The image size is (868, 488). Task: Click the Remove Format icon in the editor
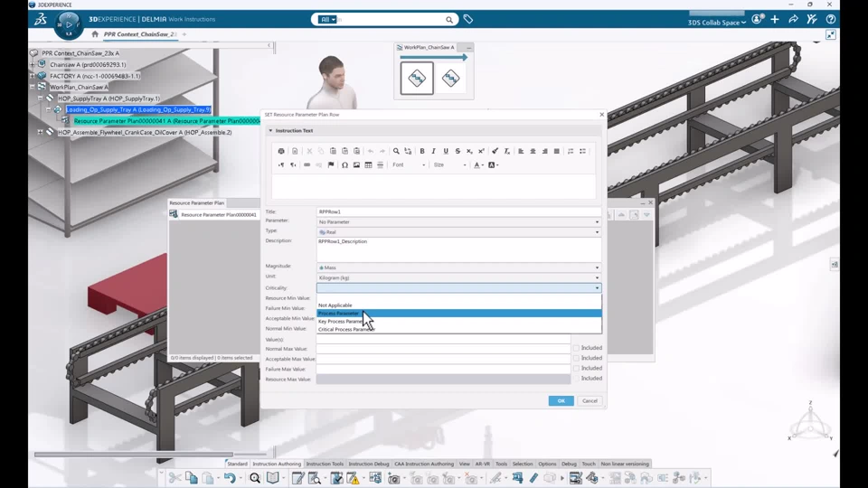506,151
